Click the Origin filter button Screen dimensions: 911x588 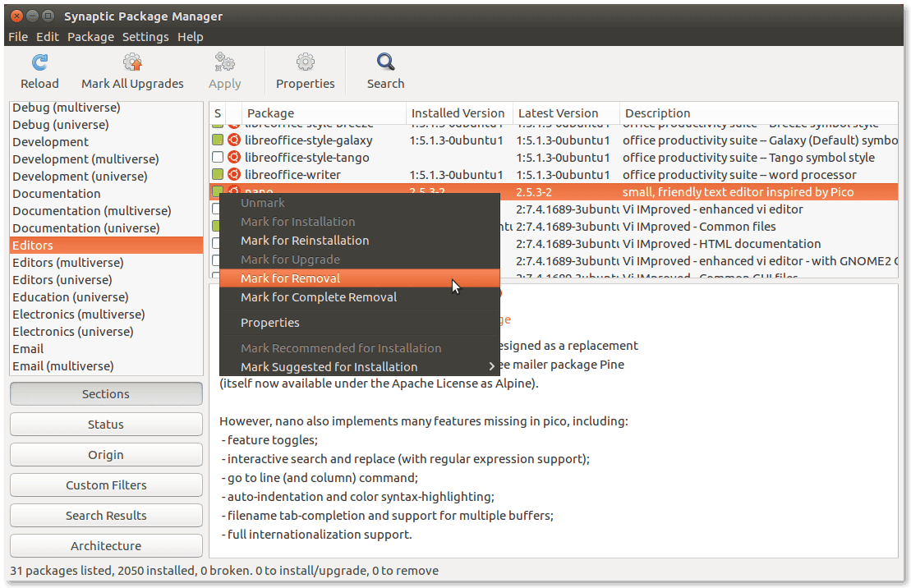point(106,454)
